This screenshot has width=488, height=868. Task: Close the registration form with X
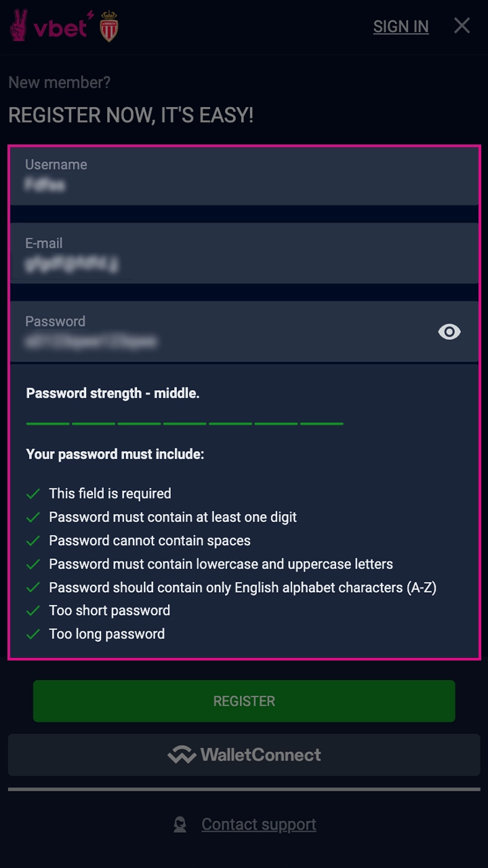[x=462, y=26]
